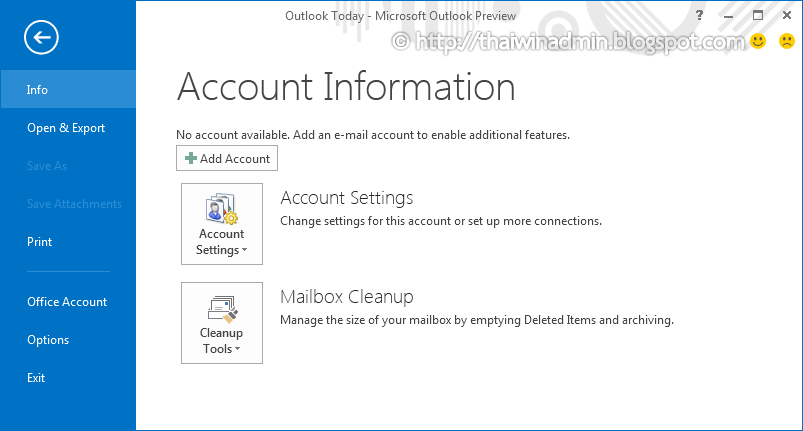Open the Print section

pyautogui.click(x=68, y=242)
